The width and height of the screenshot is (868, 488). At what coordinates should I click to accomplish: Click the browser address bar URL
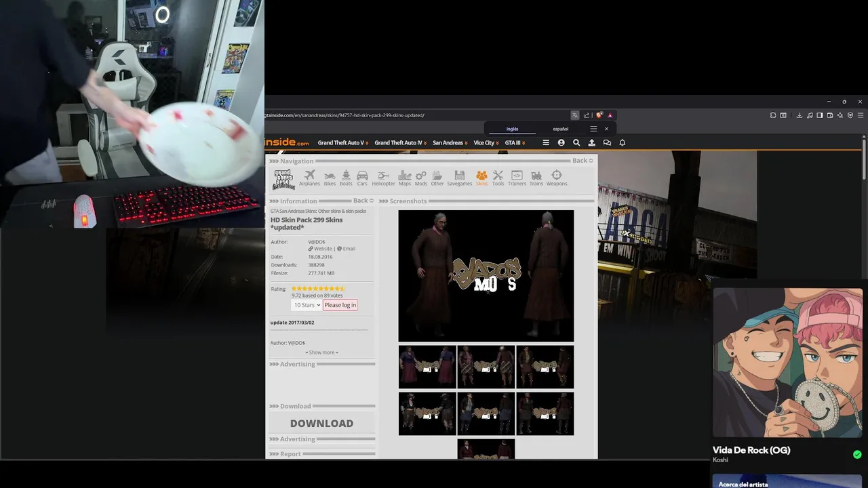pos(346,115)
